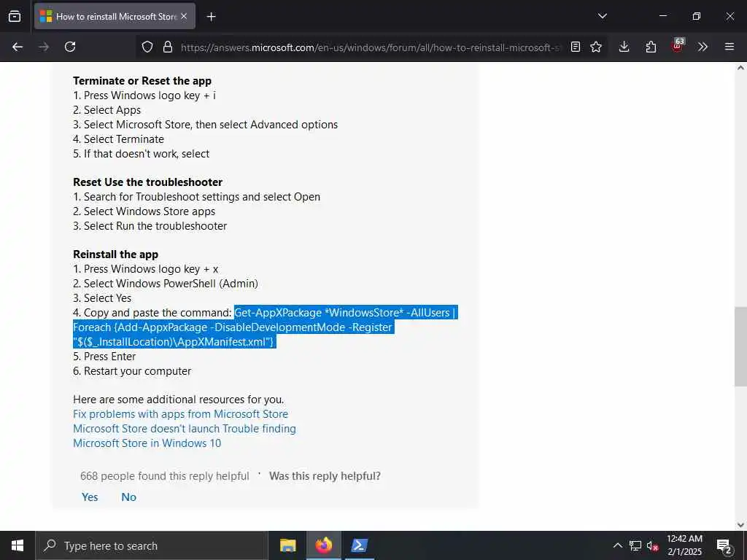
Task: Click the Select Windows PowerShell (Admin) step
Action: click(166, 284)
